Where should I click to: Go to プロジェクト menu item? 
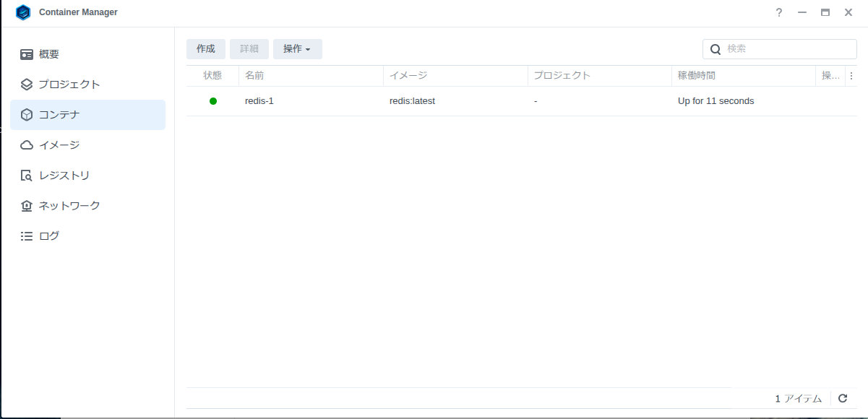point(87,85)
